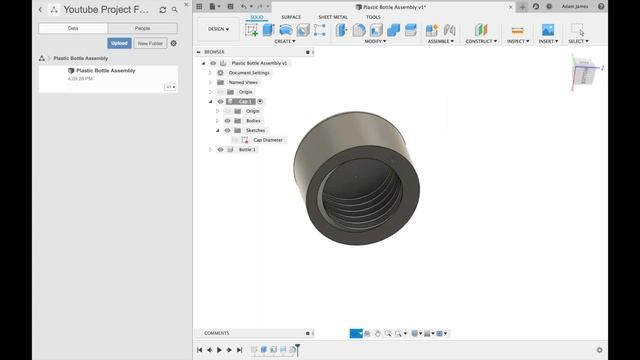Open timeline settings gear icon
640x360 pixels.
pos(599,350)
